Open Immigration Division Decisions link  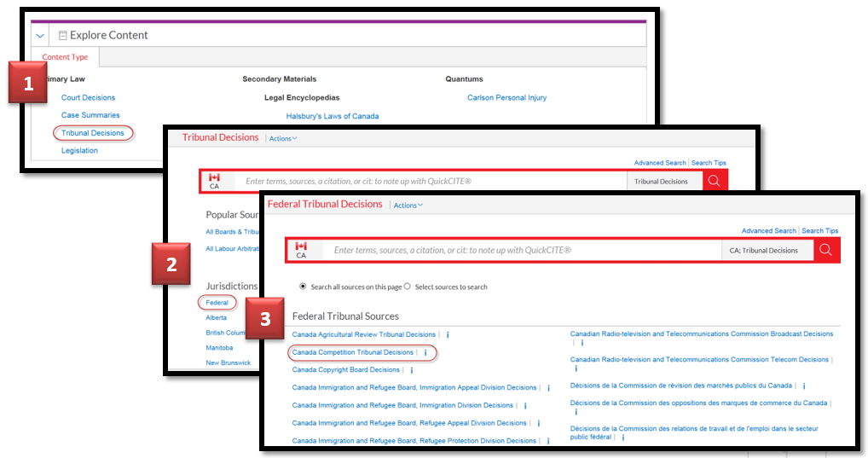coord(402,405)
